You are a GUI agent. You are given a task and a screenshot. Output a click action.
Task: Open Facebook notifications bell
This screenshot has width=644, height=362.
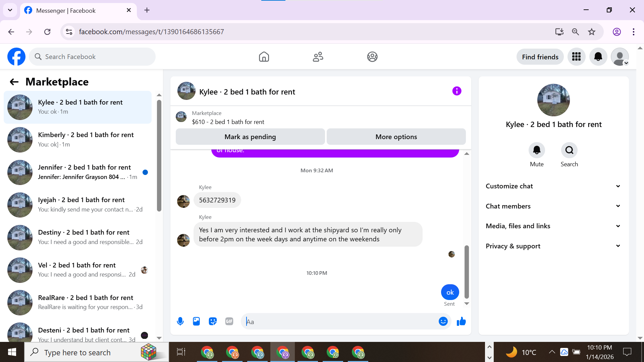click(x=598, y=57)
